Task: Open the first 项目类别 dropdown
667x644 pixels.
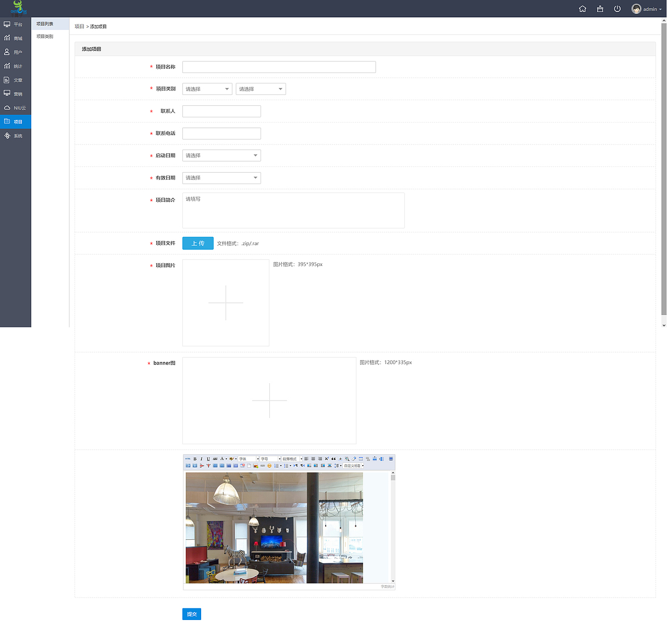Action: [x=207, y=89]
